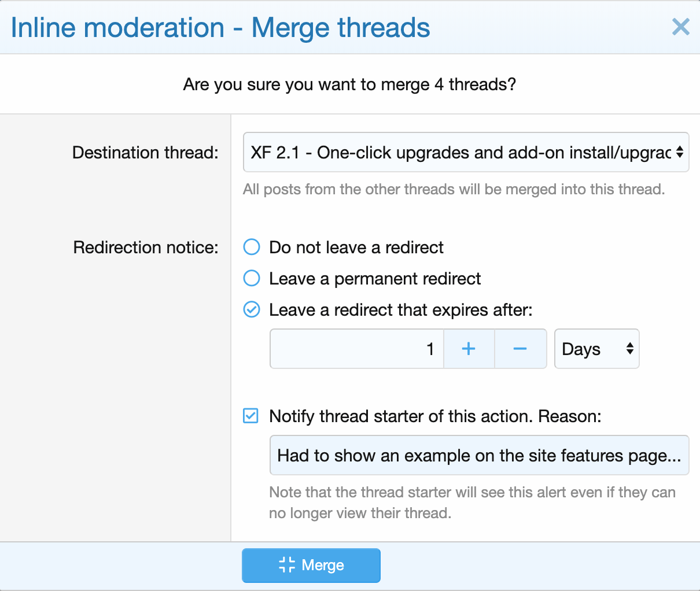Click the Destination thread up-down arrows
Viewport: 700px width, 591px height.
point(680,152)
